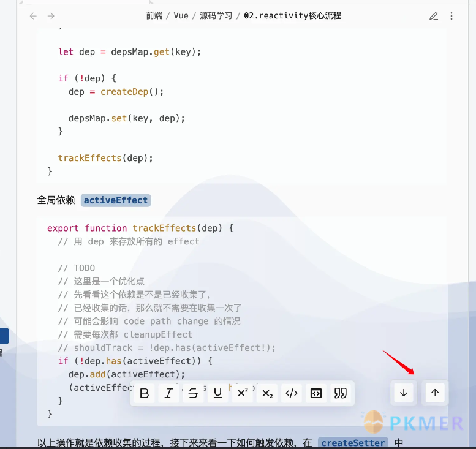Click the activeEffect inline code tag
476x449 pixels.
116,200
